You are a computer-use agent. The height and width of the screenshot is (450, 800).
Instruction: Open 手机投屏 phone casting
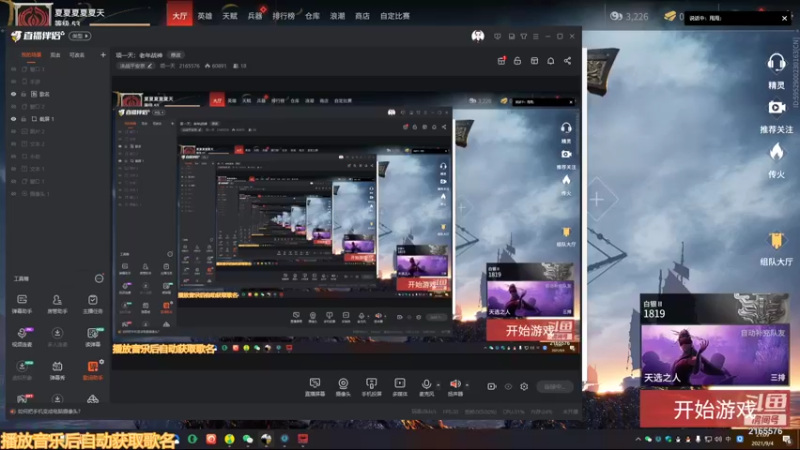pos(371,387)
